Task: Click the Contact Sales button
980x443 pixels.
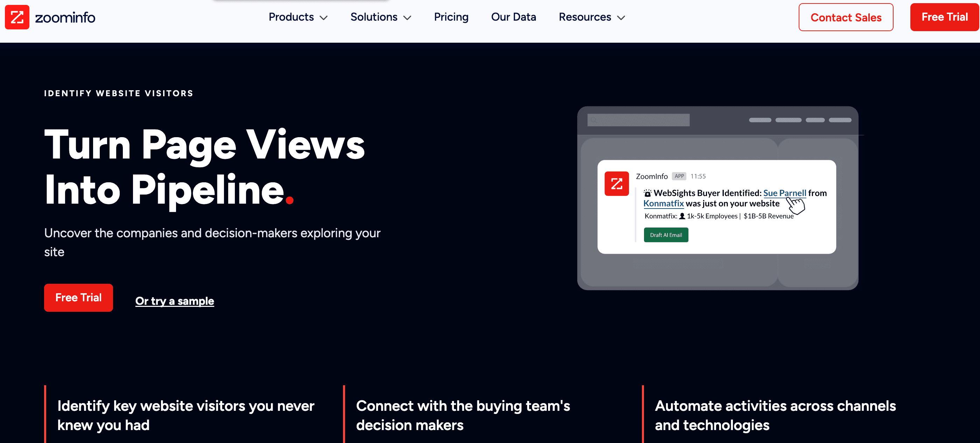Action: click(x=845, y=17)
